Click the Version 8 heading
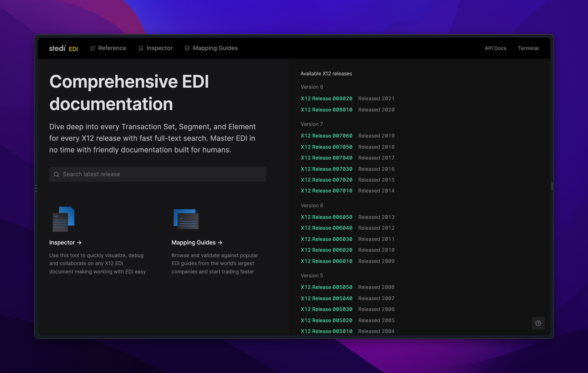588x373 pixels. pos(312,87)
